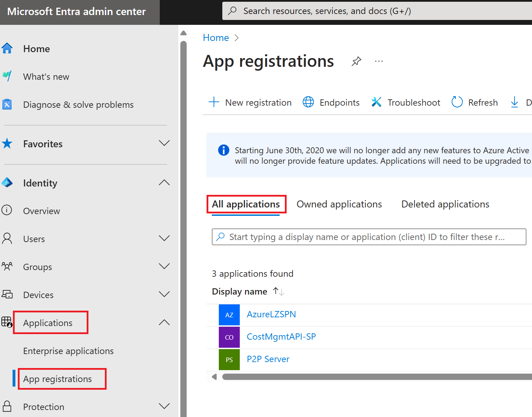Click the blue info icon in banner

[x=223, y=150]
